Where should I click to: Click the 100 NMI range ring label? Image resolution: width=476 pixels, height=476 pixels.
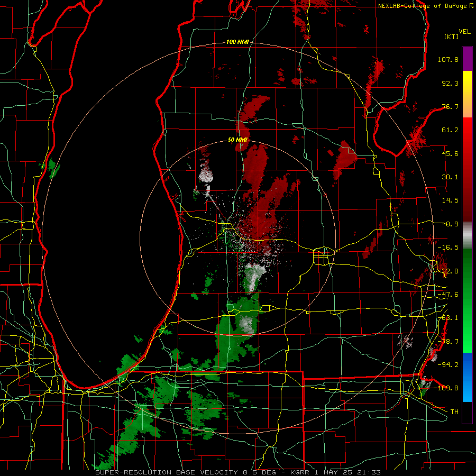click(x=237, y=42)
